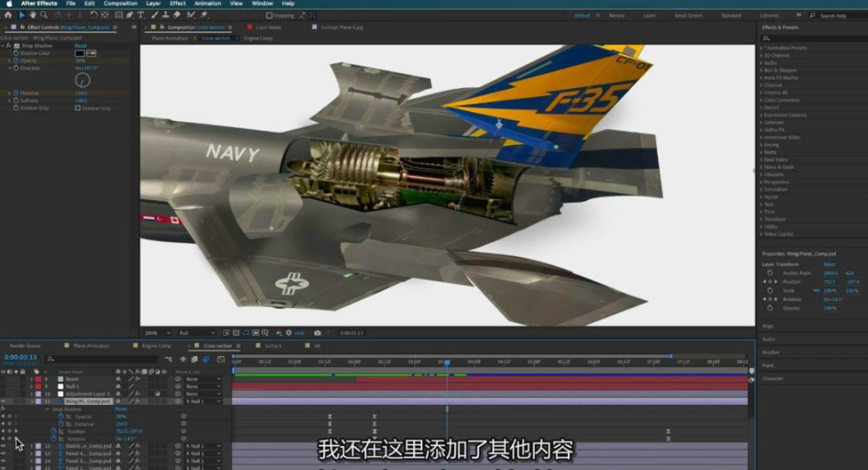Image resolution: width=868 pixels, height=470 pixels.
Task: Click the Shadow Color black swatch
Action: pyautogui.click(x=80, y=54)
